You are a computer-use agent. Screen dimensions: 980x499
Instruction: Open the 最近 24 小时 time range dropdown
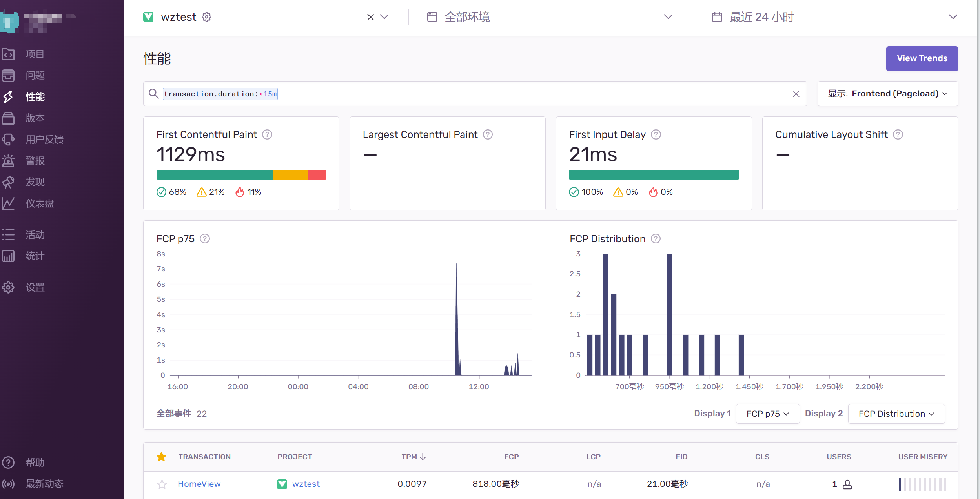tap(835, 17)
